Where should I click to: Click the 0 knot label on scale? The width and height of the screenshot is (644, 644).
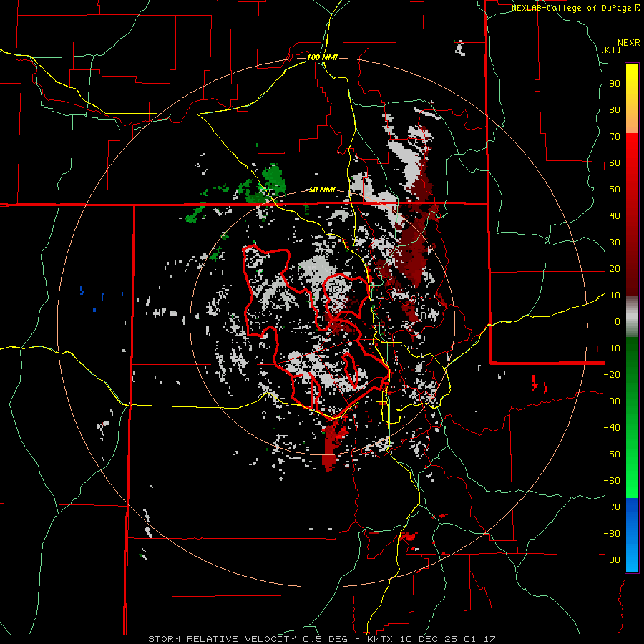(616, 321)
